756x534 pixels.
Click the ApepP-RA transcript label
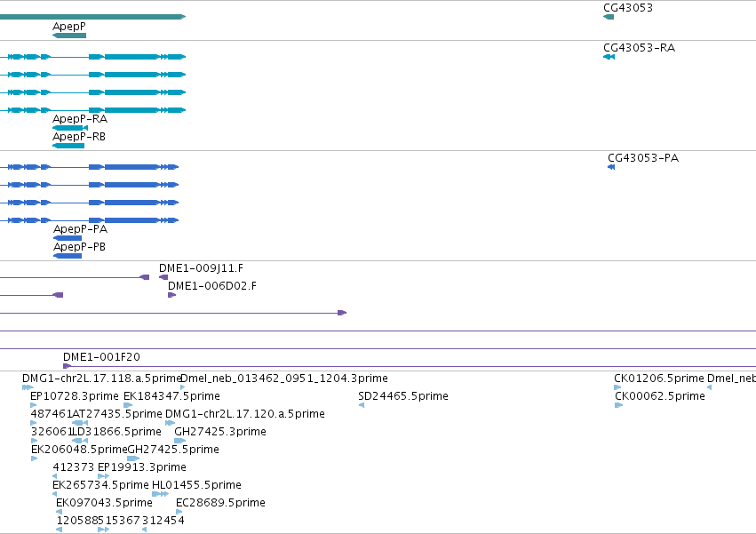[x=80, y=119]
